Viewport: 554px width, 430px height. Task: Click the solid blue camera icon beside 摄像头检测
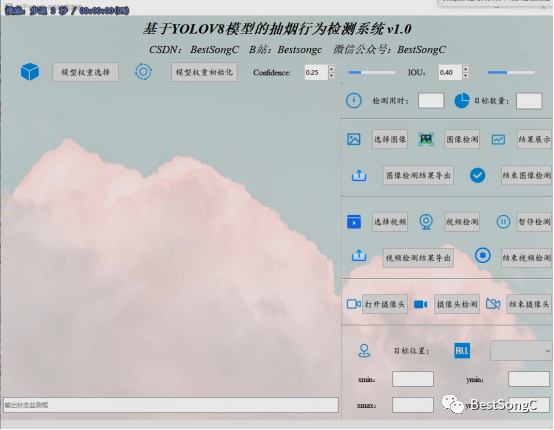pyautogui.click(x=420, y=304)
